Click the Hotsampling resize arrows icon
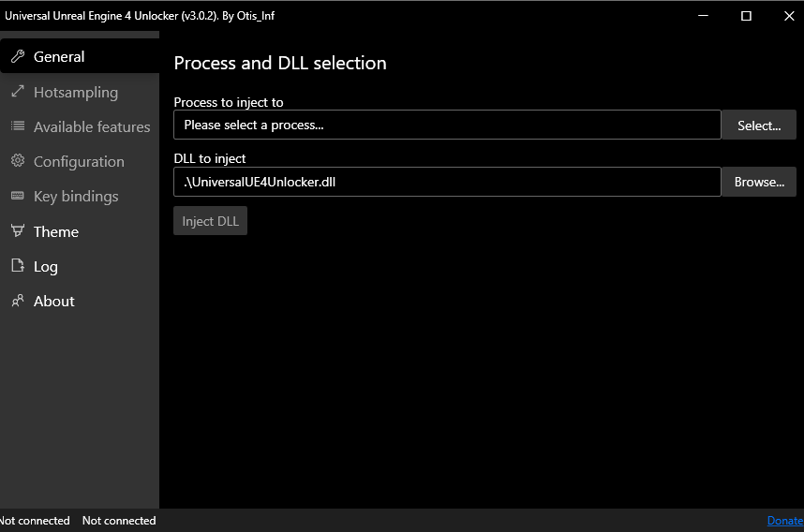The height and width of the screenshot is (532, 804). 18,92
